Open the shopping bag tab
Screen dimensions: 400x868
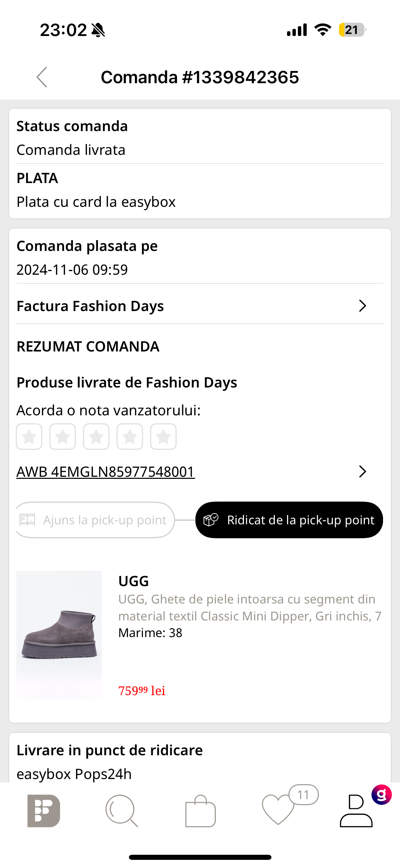point(200,810)
